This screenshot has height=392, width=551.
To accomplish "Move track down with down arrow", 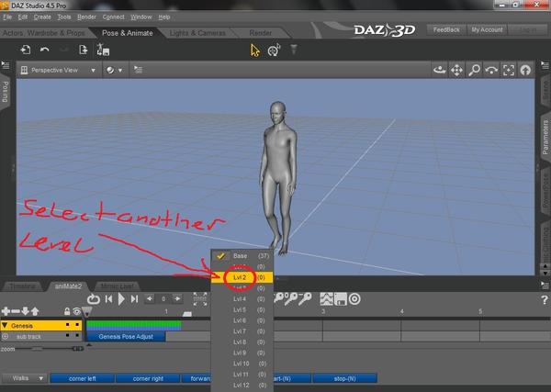I will (x=25, y=311).
